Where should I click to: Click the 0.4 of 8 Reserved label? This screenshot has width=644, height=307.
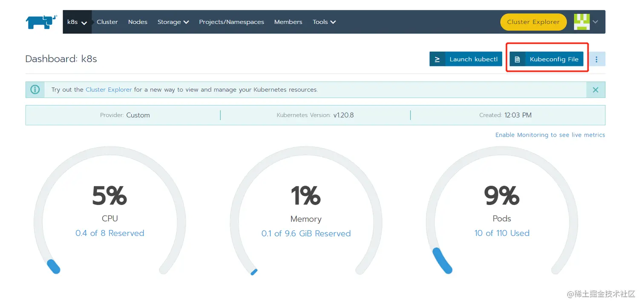(x=110, y=233)
